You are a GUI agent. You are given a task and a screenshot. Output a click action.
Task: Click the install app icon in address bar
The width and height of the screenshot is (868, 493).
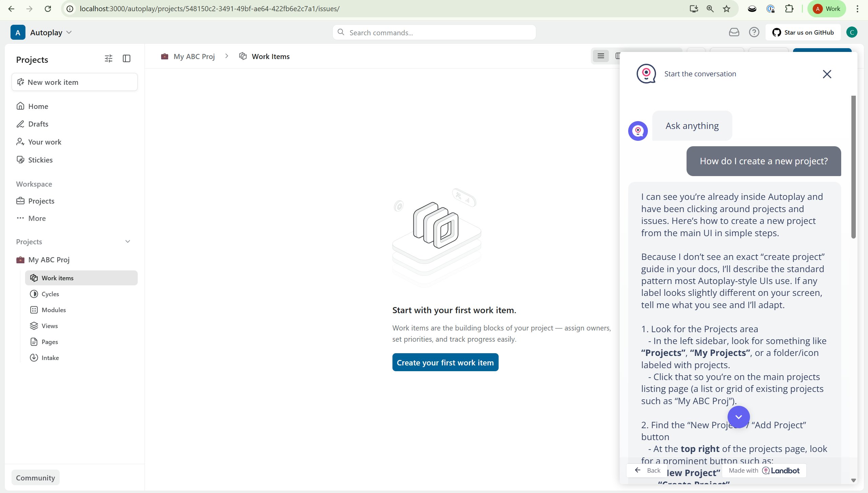tap(694, 9)
